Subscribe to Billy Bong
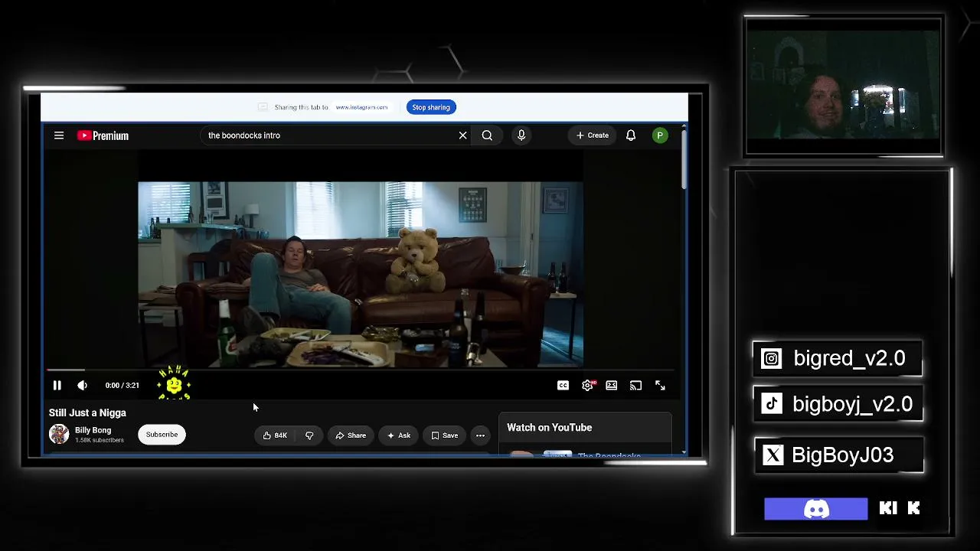The image size is (980, 551). tap(162, 435)
